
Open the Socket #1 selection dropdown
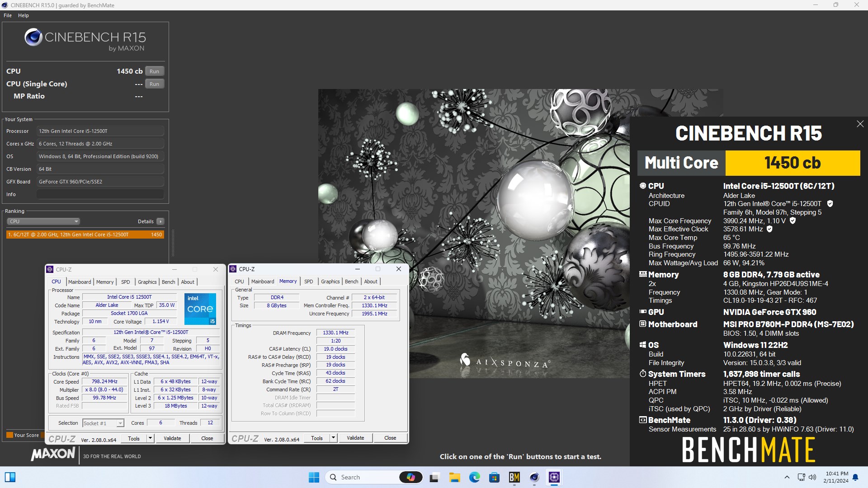point(120,423)
